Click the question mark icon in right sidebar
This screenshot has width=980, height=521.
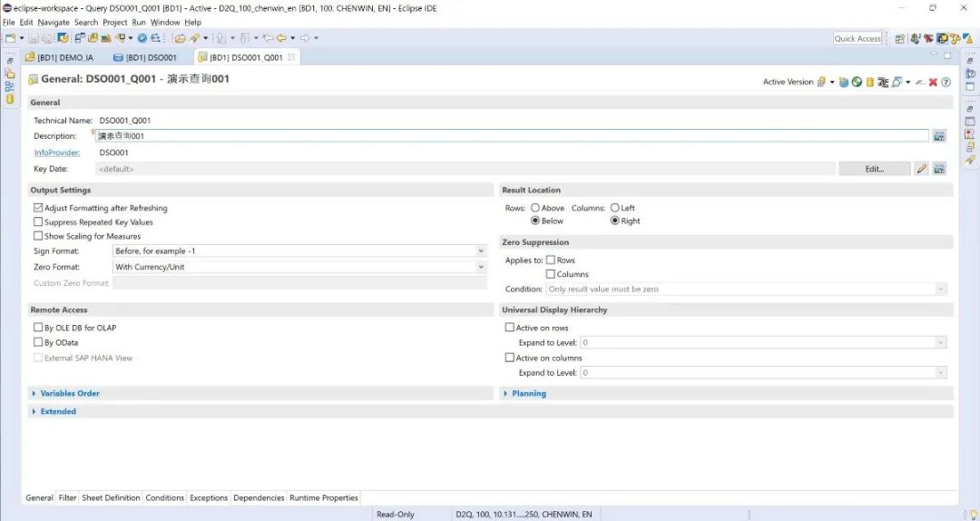click(x=970, y=74)
